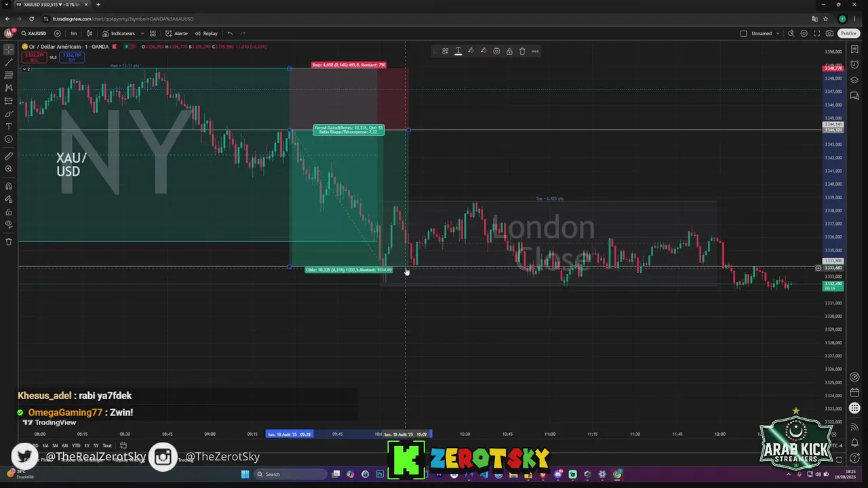Delete the selected drawing via floating toolbar

(x=522, y=51)
